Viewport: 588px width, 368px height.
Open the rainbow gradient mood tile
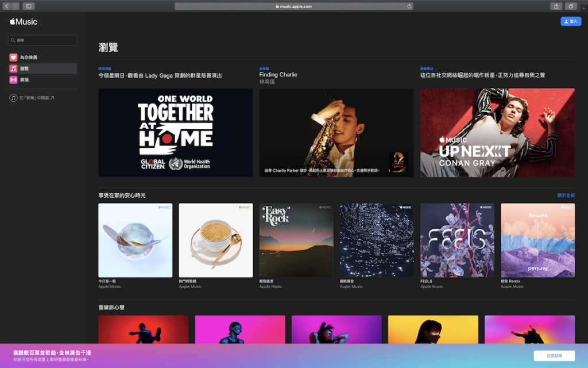click(x=529, y=329)
